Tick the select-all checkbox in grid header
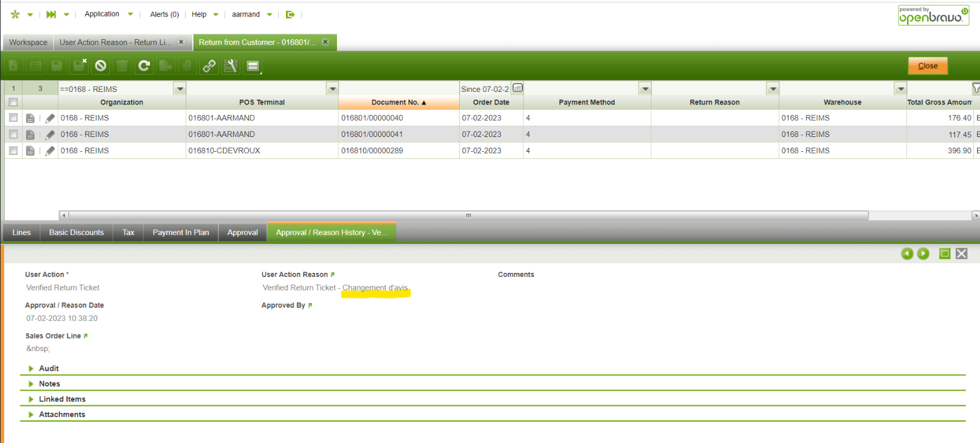The height and width of the screenshot is (443, 980). pos(13,102)
